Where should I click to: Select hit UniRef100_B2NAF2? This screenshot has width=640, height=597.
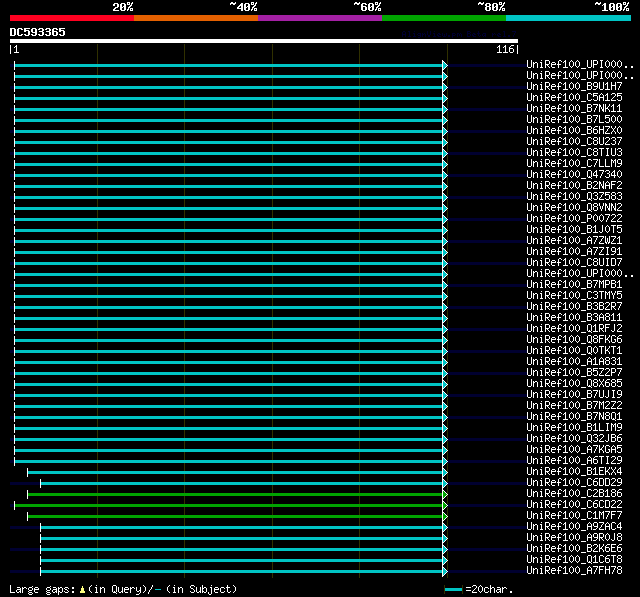coord(574,186)
